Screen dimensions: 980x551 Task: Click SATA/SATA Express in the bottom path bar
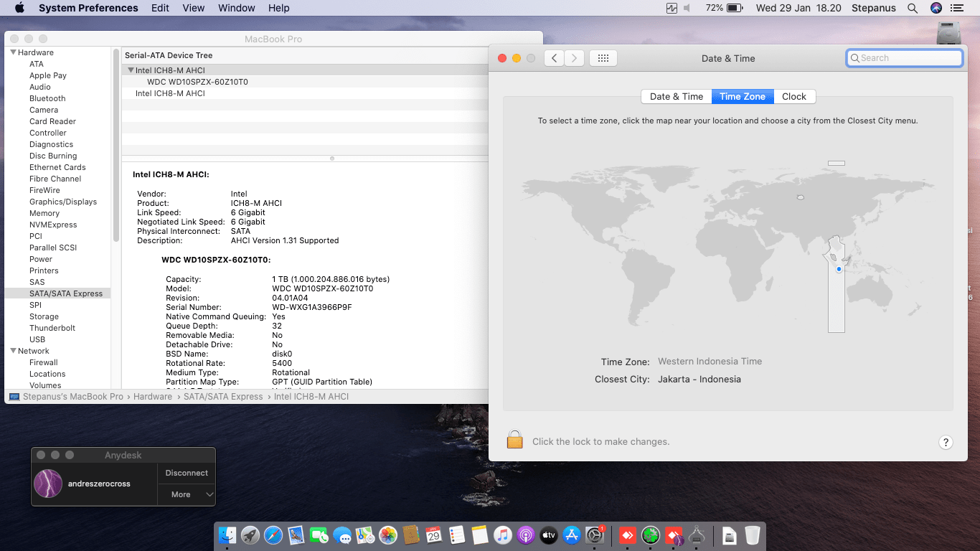223,397
